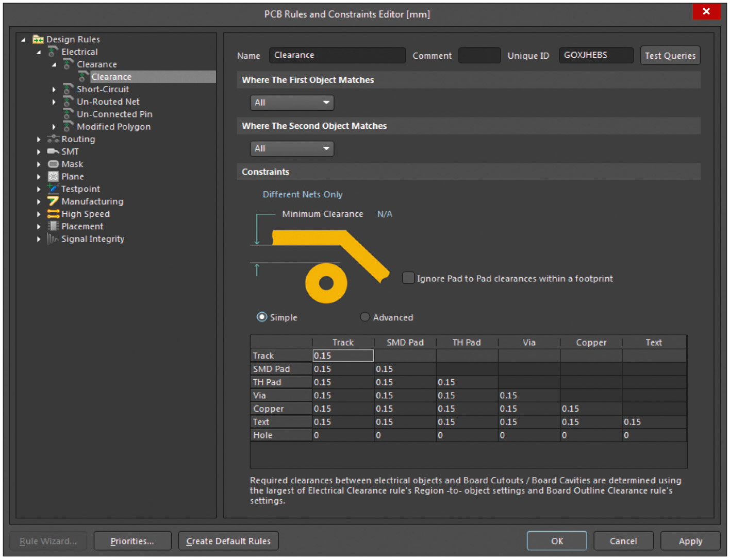Click the Plane category icon

click(x=53, y=176)
